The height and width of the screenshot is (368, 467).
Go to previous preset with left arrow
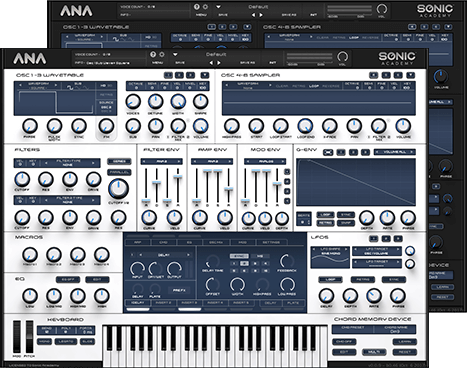211,62
